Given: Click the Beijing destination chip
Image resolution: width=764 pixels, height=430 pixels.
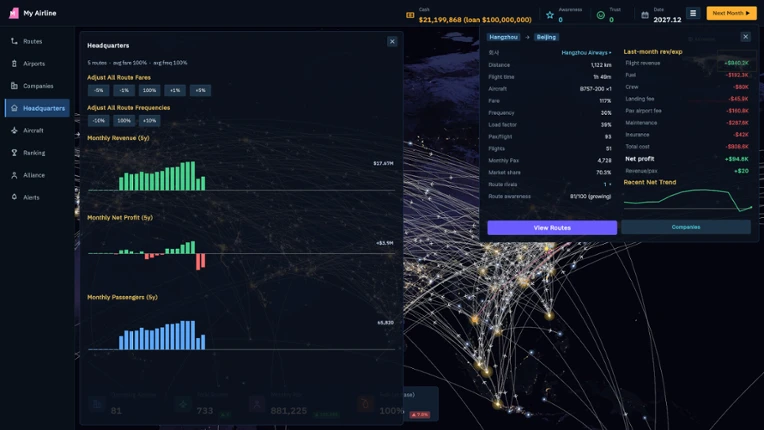Looking at the screenshot, I should point(546,37).
